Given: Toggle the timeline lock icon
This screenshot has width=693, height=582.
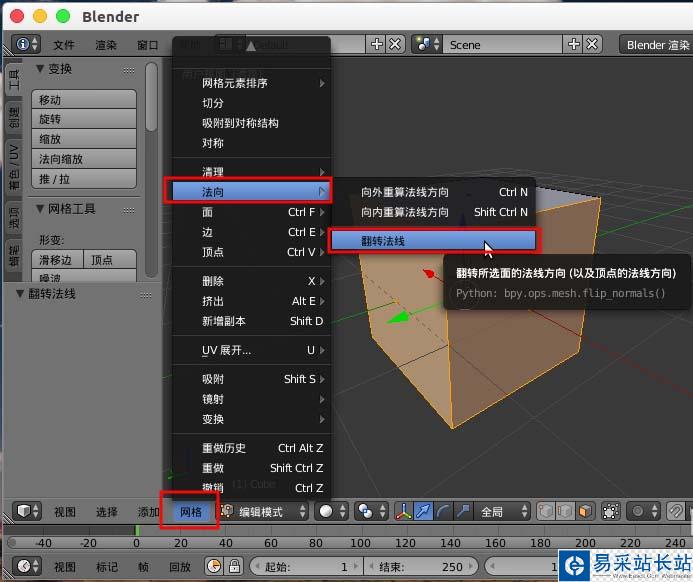Looking at the screenshot, I should (x=234, y=566).
